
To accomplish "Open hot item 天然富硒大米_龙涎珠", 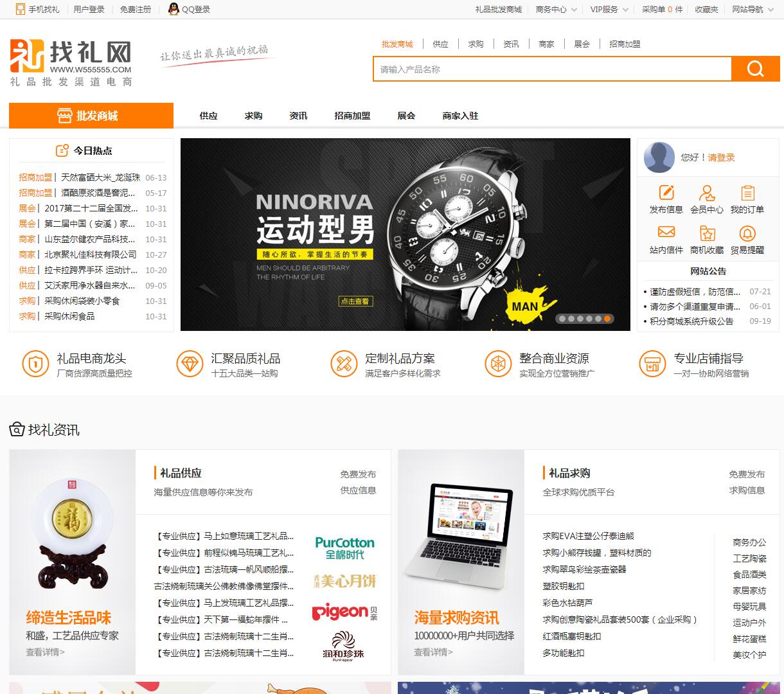I will 100,177.
